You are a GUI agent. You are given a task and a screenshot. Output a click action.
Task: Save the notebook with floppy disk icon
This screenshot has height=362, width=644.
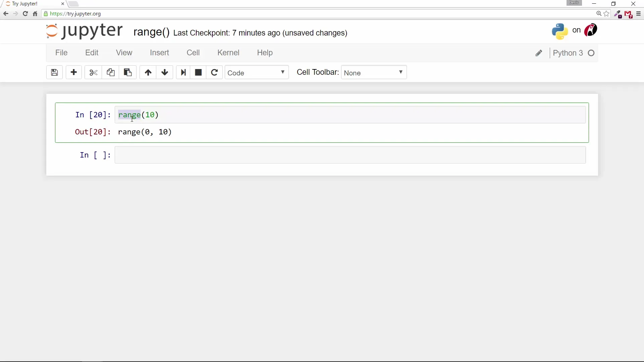[54, 72]
